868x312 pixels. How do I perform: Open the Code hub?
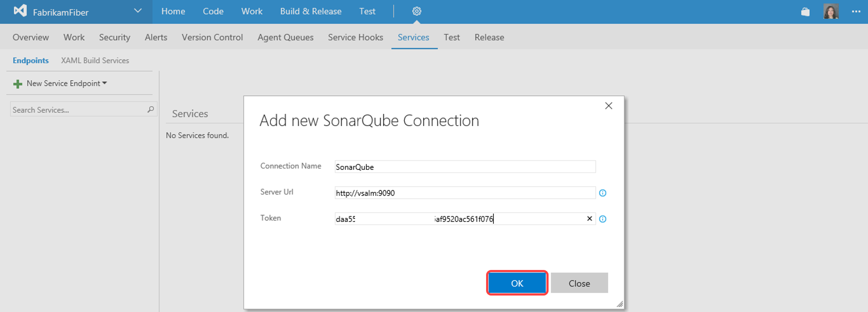click(x=213, y=11)
